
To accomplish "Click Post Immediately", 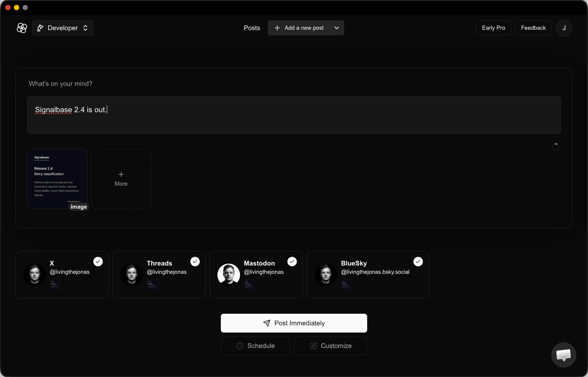I will click(294, 323).
